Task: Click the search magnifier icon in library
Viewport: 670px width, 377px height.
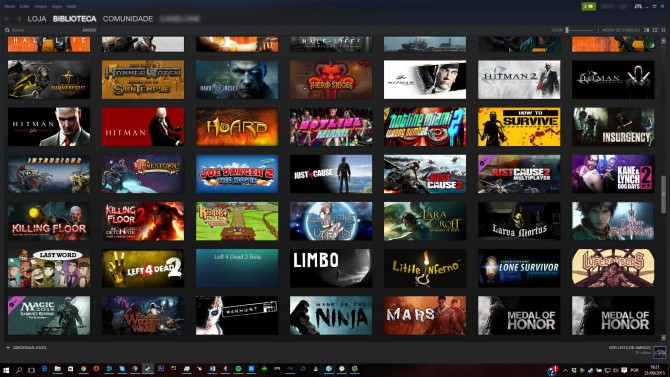Action: (7, 30)
